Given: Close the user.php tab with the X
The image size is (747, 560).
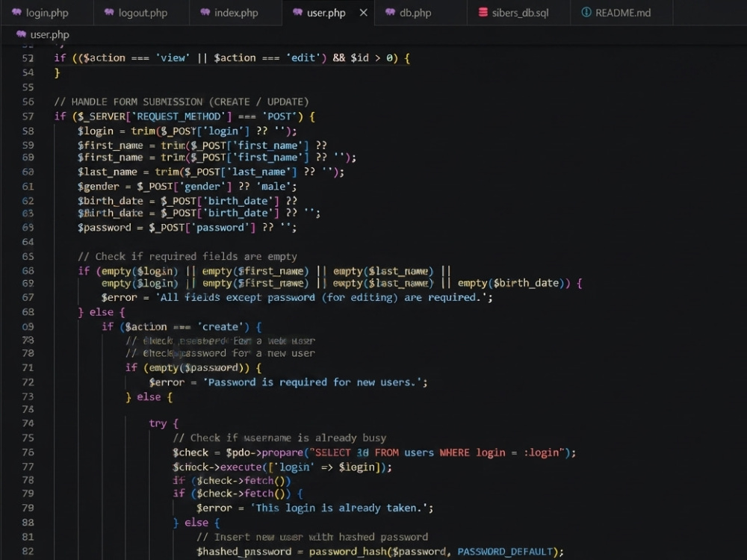Looking at the screenshot, I should point(364,13).
